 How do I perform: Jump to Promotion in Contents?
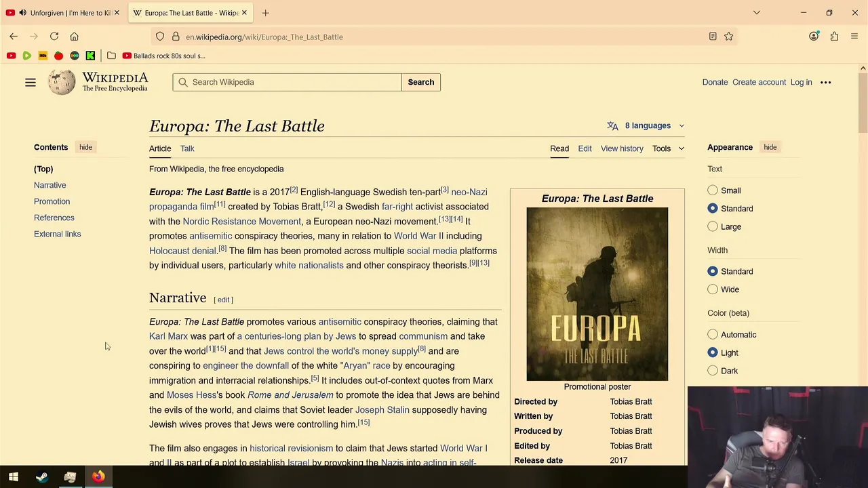(x=52, y=201)
